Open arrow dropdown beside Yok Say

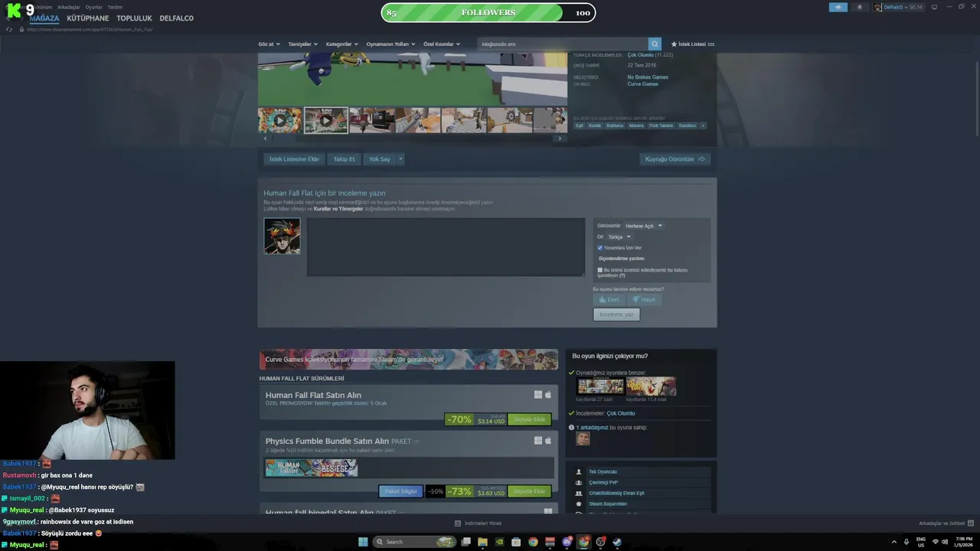(x=400, y=159)
